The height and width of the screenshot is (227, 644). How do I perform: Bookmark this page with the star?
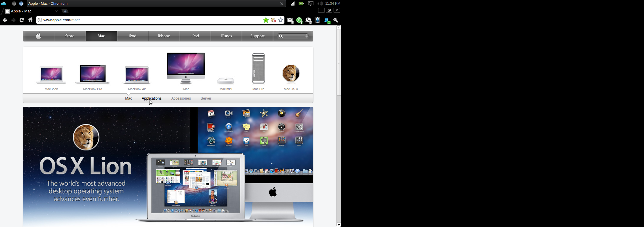[x=281, y=20]
